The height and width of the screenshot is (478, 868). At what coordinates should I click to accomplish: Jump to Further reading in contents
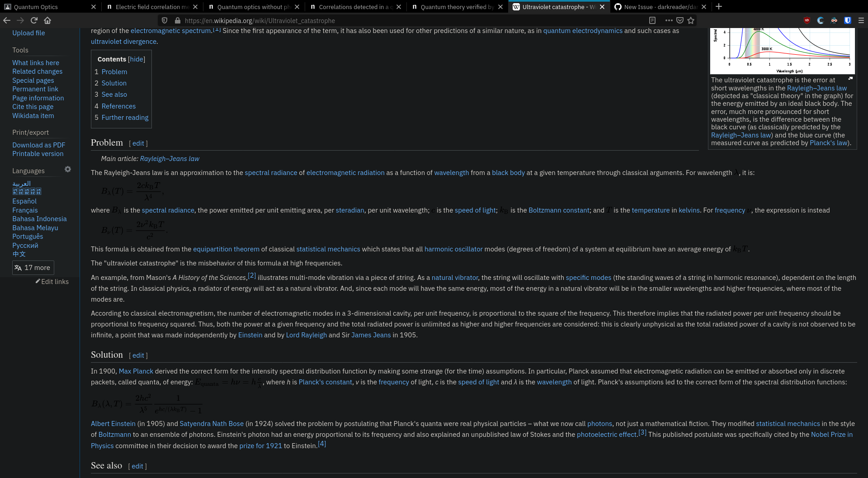tap(125, 118)
